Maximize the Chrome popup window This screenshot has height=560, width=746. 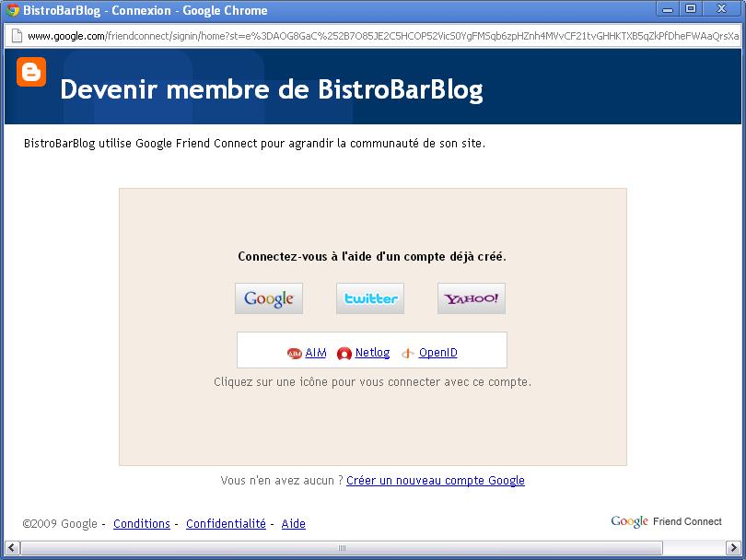coord(691,9)
